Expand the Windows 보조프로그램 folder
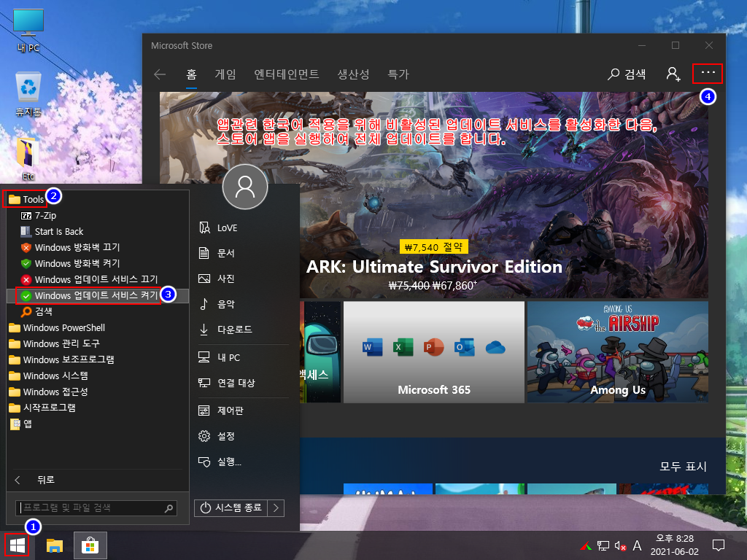The width and height of the screenshot is (747, 560). click(x=61, y=359)
